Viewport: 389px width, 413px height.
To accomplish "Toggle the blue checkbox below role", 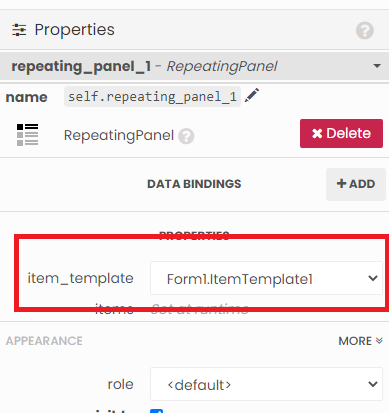I will [x=157, y=411].
